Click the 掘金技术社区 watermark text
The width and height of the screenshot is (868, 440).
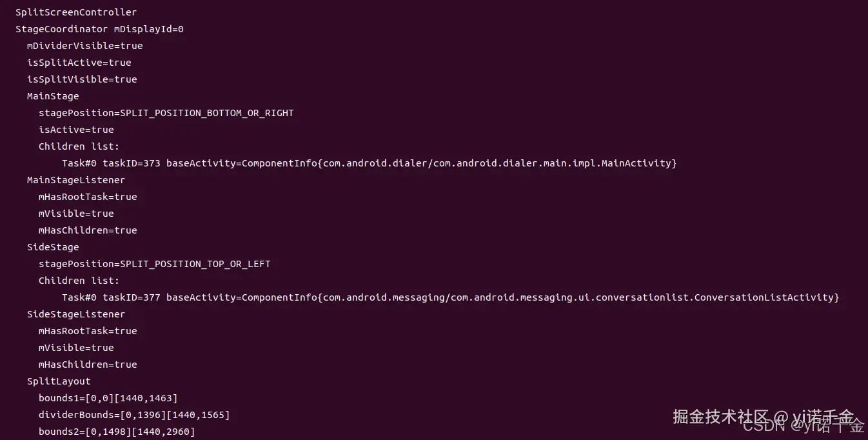[x=721, y=416]
